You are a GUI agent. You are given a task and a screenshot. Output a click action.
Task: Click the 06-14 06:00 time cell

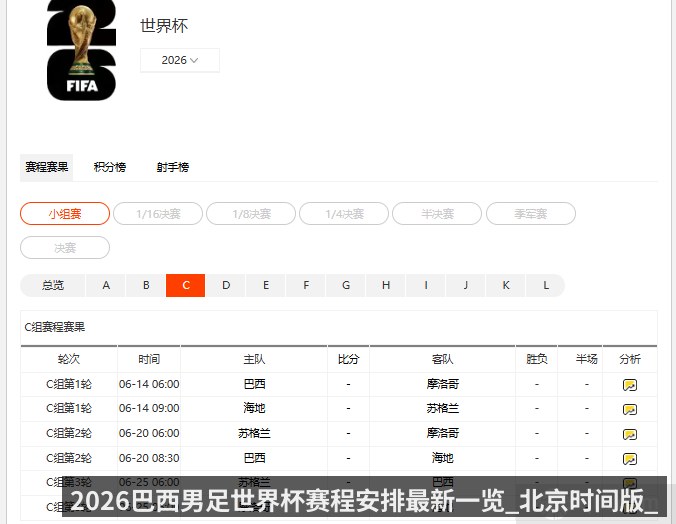click(149, 384)
